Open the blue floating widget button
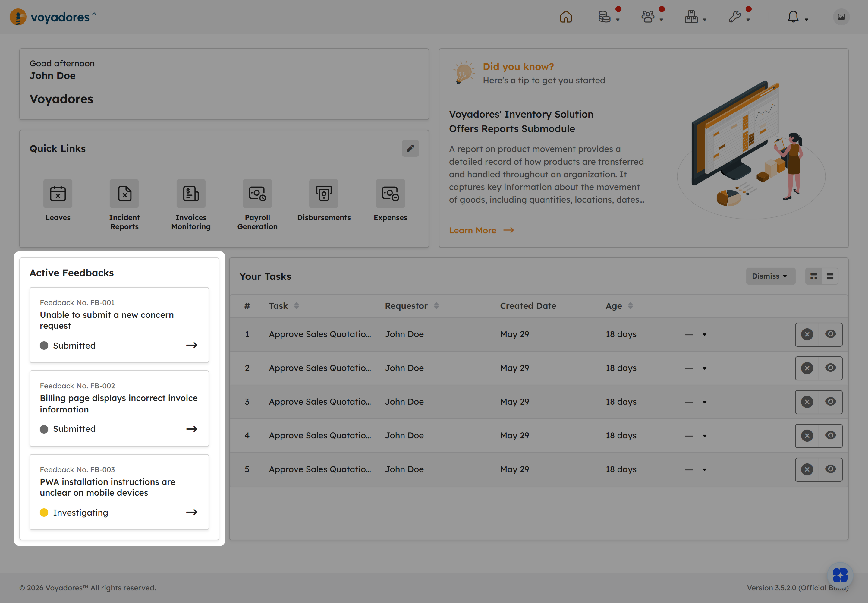 840,575
